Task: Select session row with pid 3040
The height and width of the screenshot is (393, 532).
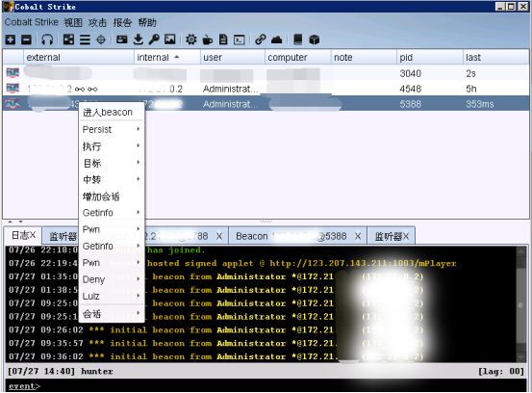Action: pos(266,73)
